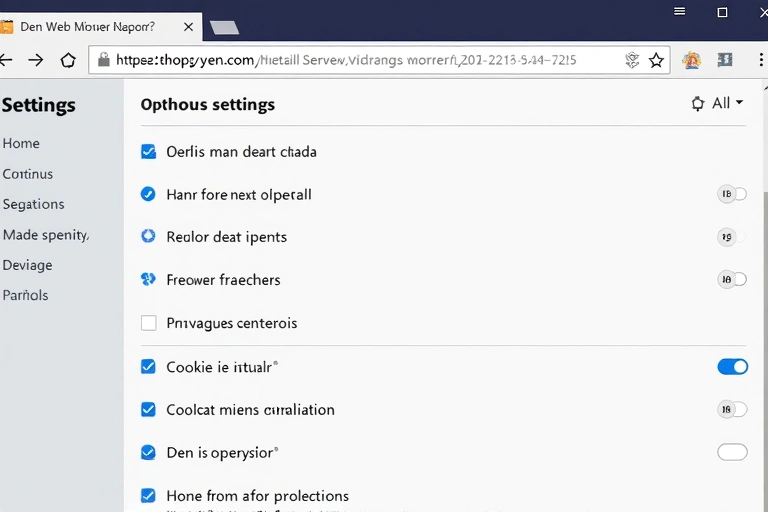Maximize the browser window
This screenshot has width=768, height=512.
pyautogui.click(x=722, y=12)
